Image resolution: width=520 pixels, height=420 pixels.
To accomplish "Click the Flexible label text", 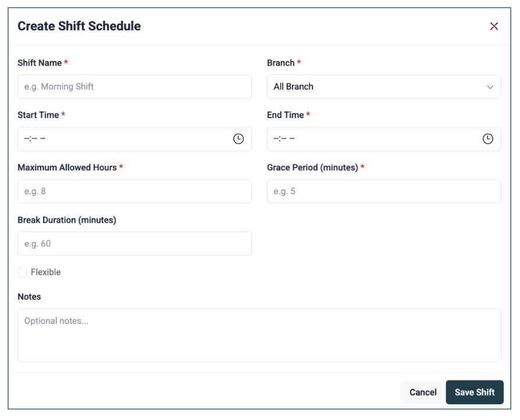I will (x=45, y=272).
